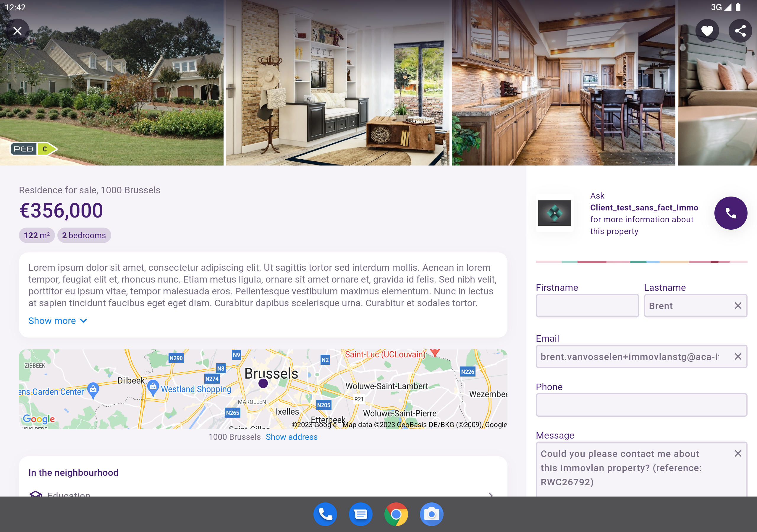Call the agency via purple phone button
The height and width of the screenshot is (532, 757).
point(731,213)
